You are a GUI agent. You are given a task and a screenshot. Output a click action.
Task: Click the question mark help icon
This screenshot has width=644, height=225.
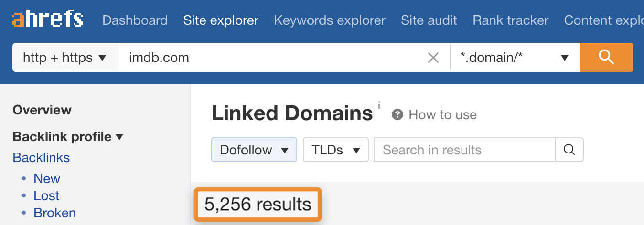pyautogui.click(x=397, y=115)
